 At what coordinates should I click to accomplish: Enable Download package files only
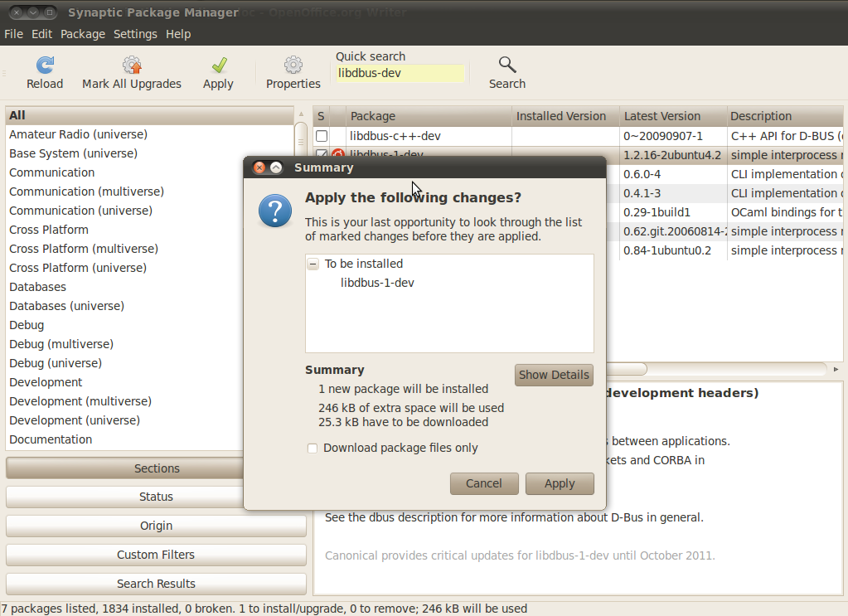tap(313, 448)
